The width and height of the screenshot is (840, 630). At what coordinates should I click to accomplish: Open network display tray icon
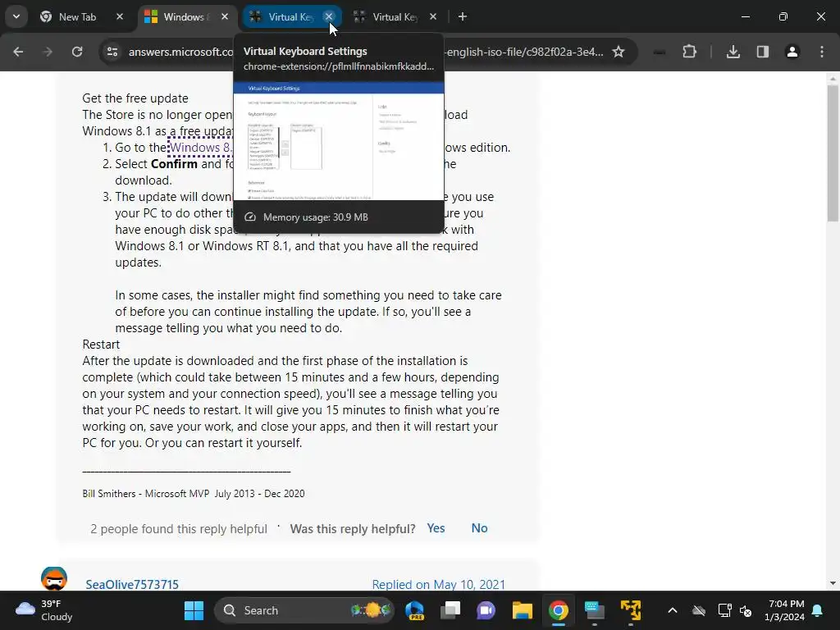pyautogui.click(x=724, y=610)
